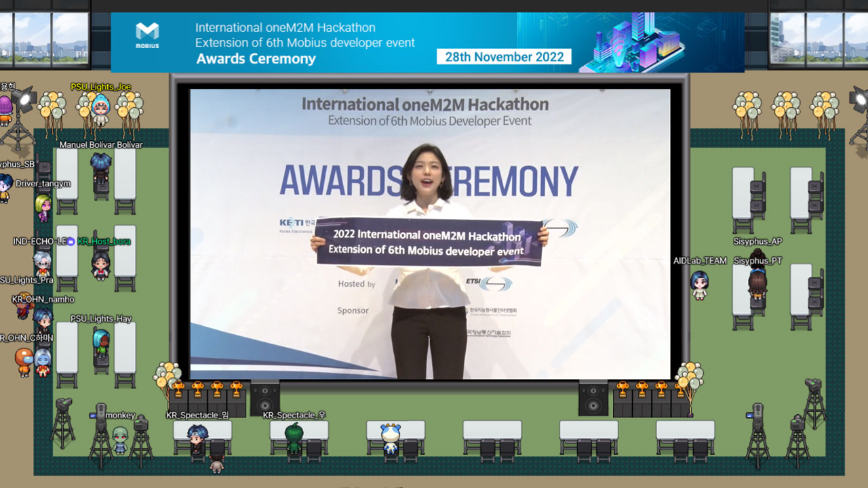
Task: Click the Driver_tangym blonde-haired avatar
Action: [x=43, y=208]
